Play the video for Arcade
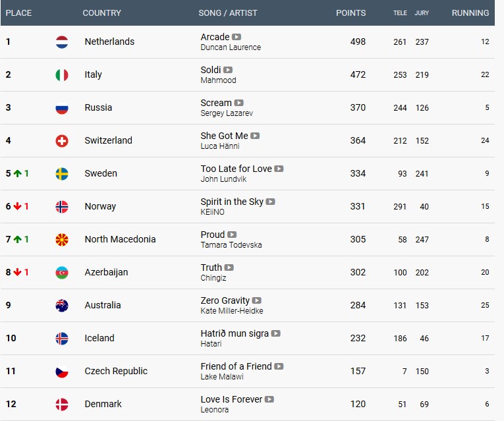This screenshot has height=421, width=504. 237,37
